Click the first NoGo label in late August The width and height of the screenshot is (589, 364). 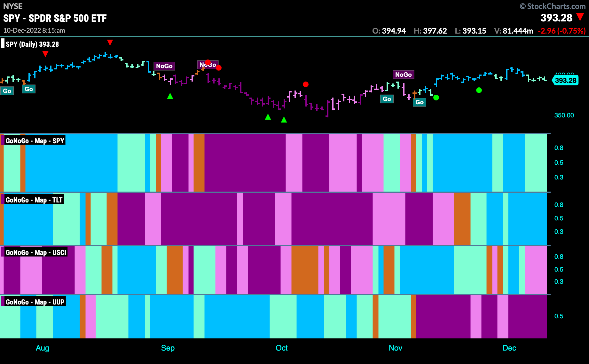pyautogui.click(x=164, y=66)
